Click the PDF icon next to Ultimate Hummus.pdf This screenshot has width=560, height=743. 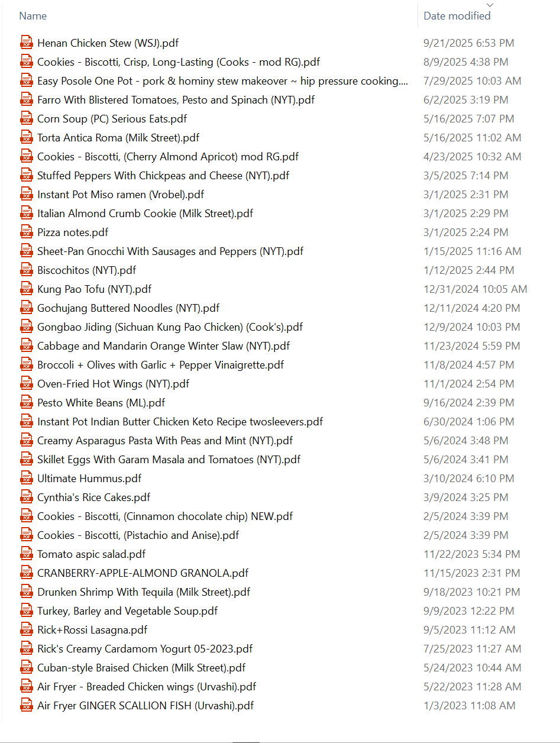(x=26, y=478)
